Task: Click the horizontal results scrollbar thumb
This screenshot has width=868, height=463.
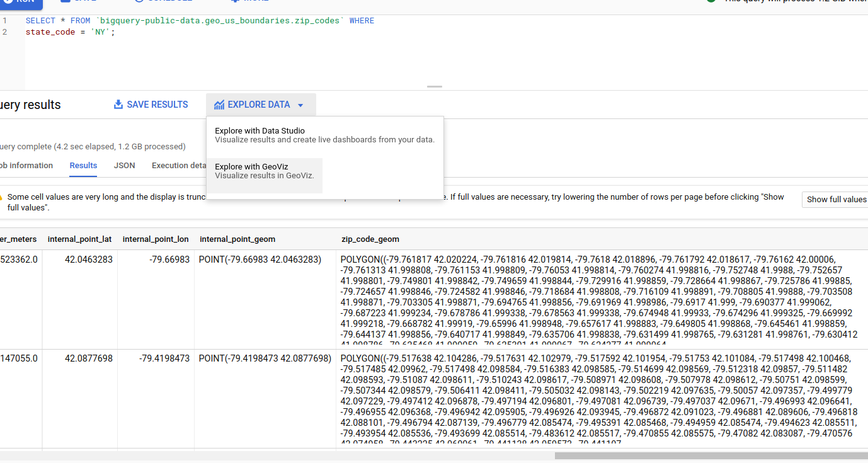Action: tap(711, 456)
